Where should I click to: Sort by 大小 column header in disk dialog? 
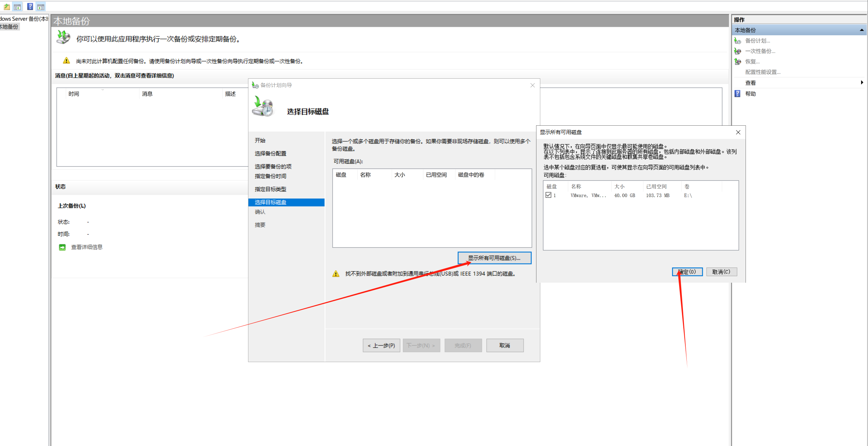pos(619,187)
